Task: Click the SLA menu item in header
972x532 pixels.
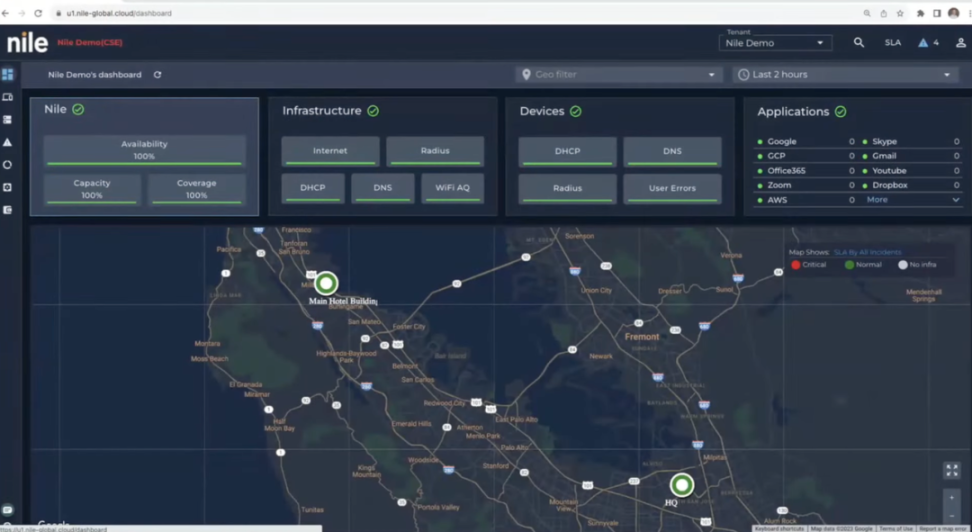Action: coord(892,43)
